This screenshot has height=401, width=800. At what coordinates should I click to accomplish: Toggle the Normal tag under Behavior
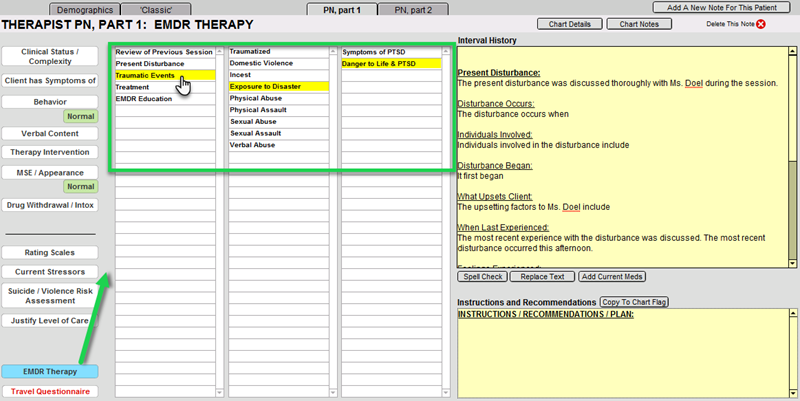tap(79, 116)
